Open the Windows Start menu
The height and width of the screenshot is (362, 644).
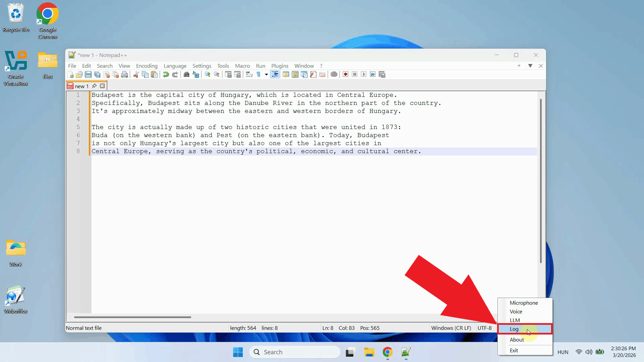tap(237, 352)
